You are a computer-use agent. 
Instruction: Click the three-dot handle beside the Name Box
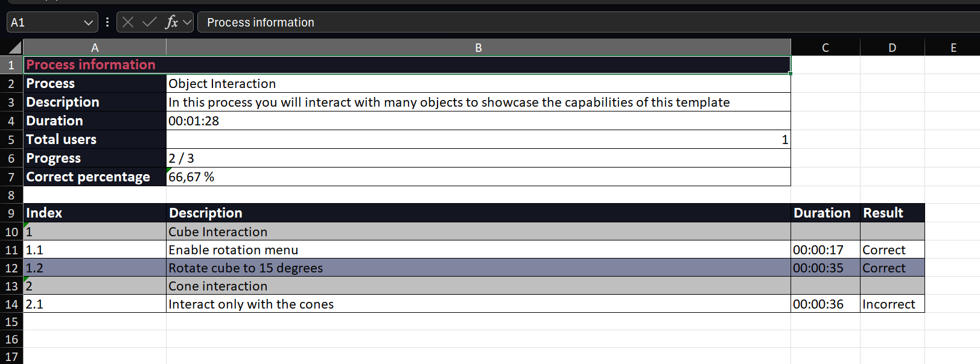point(107,22)
